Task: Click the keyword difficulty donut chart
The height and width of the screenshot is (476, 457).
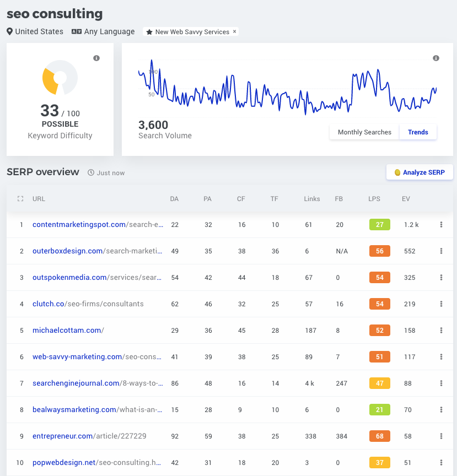Action: [x=60, y=78]
